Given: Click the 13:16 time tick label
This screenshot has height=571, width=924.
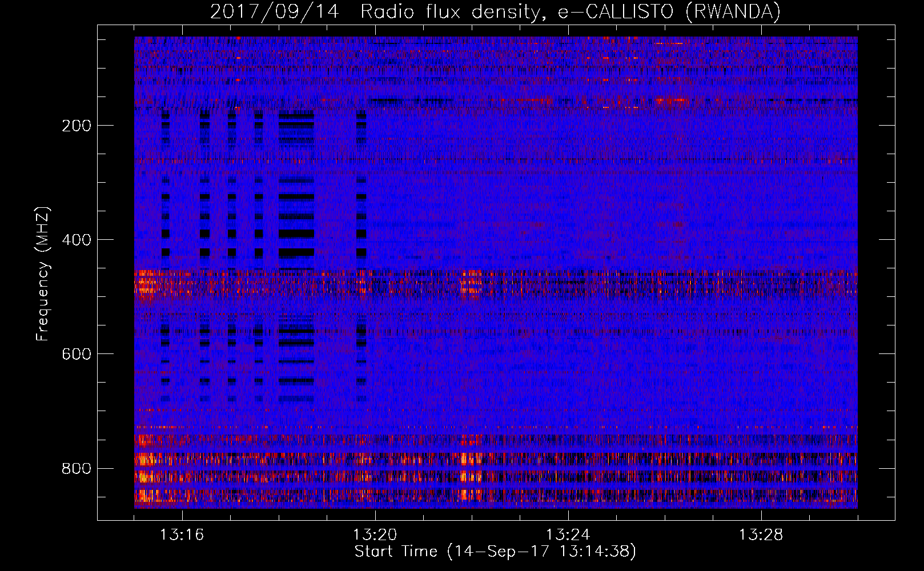Looking at the screenshot, I should 182,535.
